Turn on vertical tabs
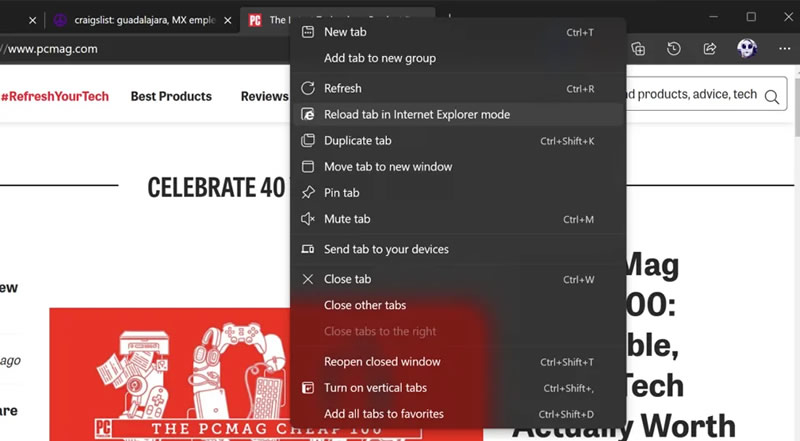Screen dimensions: 800x441 pyautogui.click(x=375, y=388)
